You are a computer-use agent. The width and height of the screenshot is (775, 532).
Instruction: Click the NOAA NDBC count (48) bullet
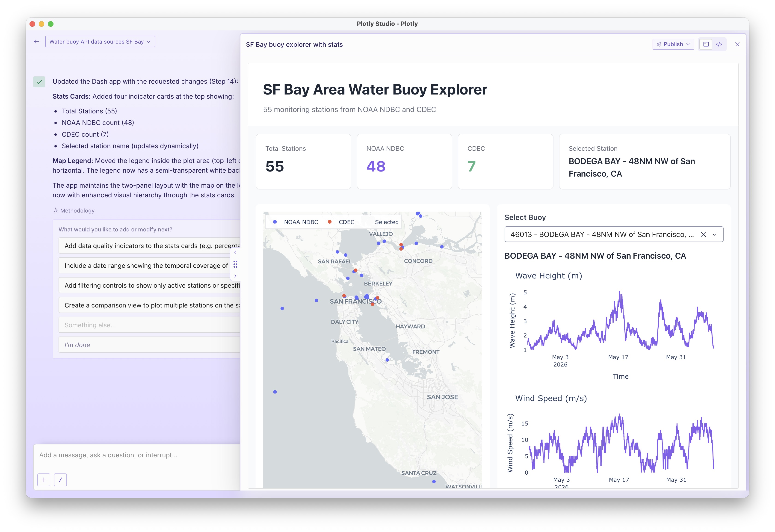tap(98, 123)
